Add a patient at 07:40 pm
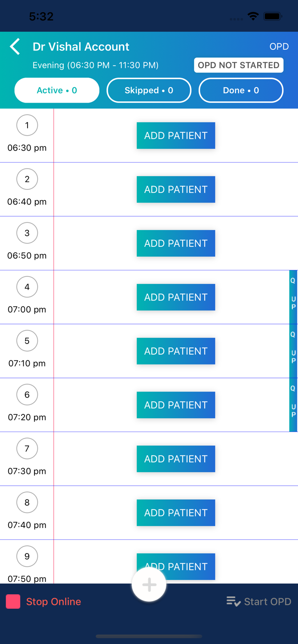 (x=176, y=513)
